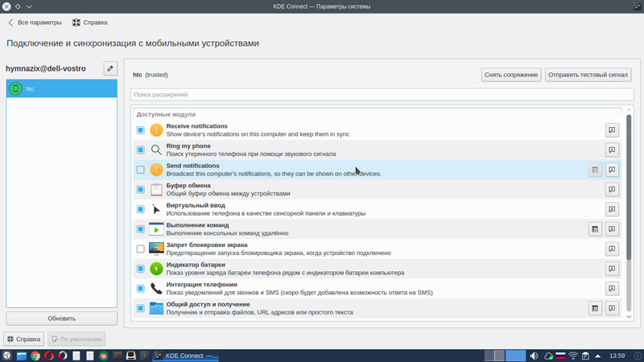This screenshot has height=362, width=644.
Task: Enable the Send notifications checkbox
Action: tap(140, 170)
